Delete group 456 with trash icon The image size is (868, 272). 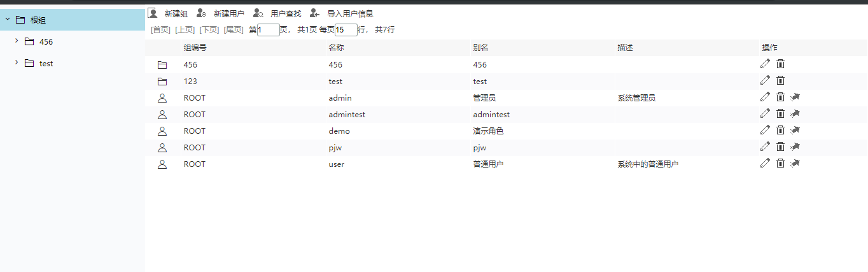[x=781, y=64]
